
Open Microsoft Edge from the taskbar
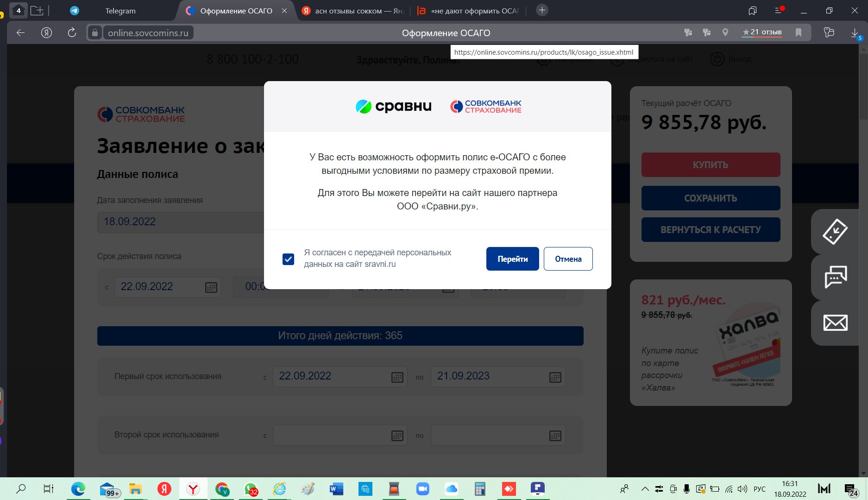(78, 489)
